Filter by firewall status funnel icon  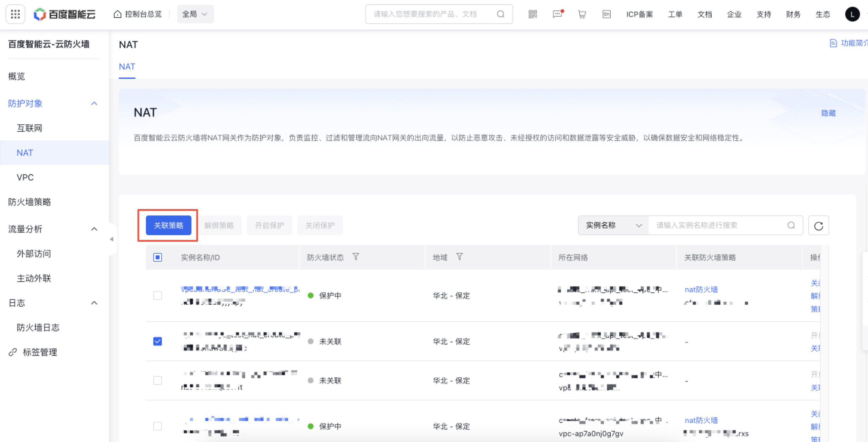(x=356, y=257)
